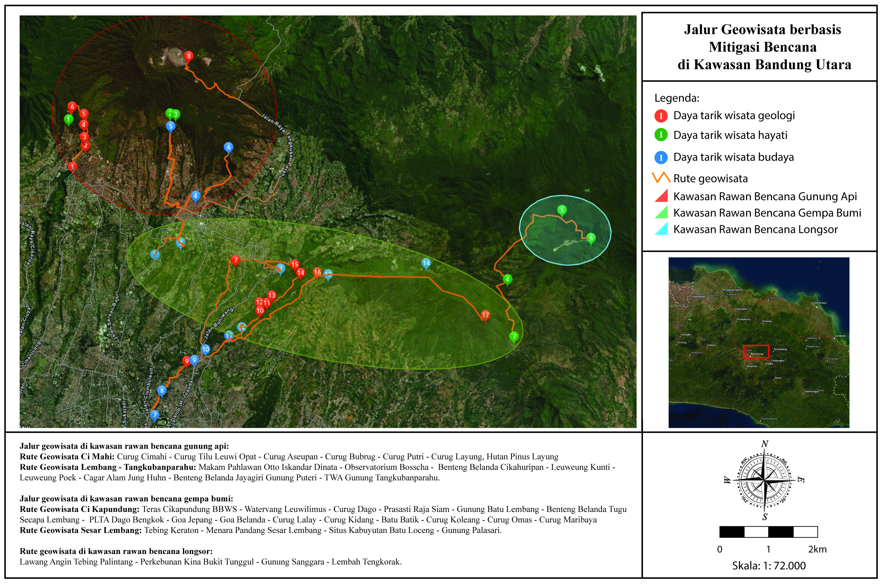887x588 pixels.
Task: Click the "Rute Geowisata Ci Kapundung:" heading
Action: (x=80, y=509)
